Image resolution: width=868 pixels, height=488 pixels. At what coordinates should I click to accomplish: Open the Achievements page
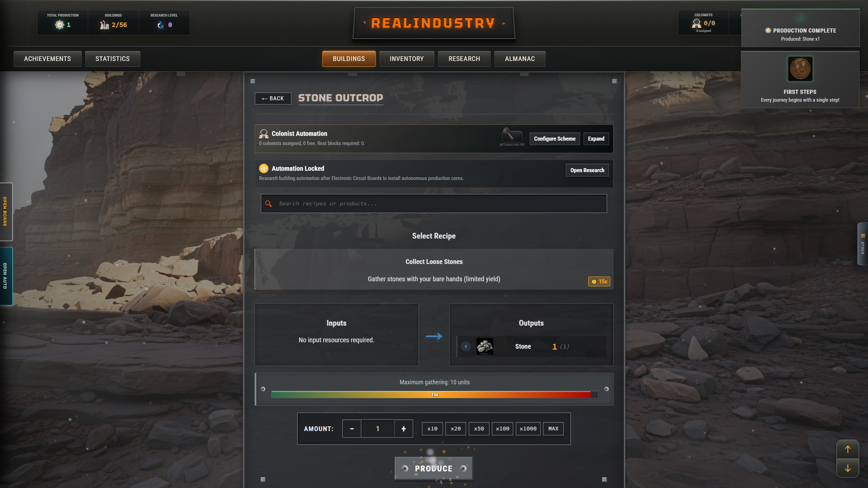click(x=47, y=59)
